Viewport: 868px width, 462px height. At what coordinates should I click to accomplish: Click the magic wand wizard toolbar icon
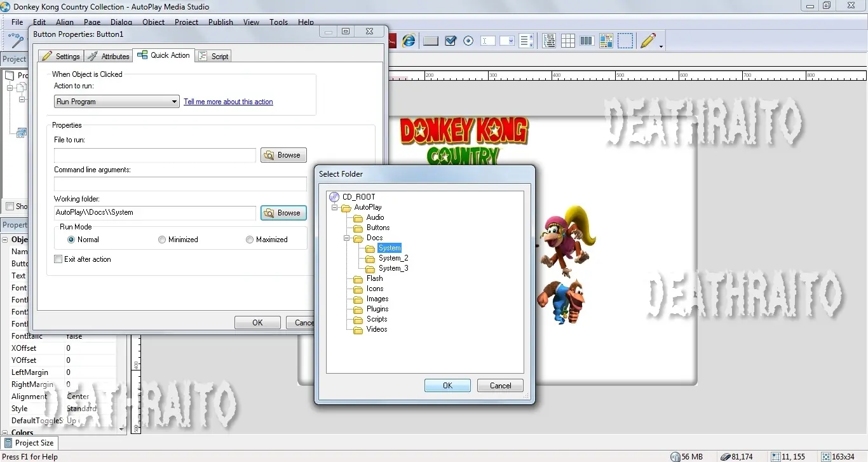(x=15, y=41)
